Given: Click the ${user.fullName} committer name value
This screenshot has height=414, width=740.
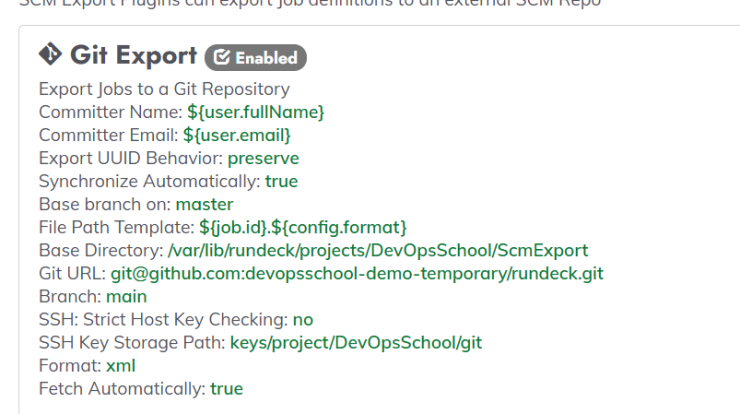Looking at the screenshot, I should (x=256, y=112).
